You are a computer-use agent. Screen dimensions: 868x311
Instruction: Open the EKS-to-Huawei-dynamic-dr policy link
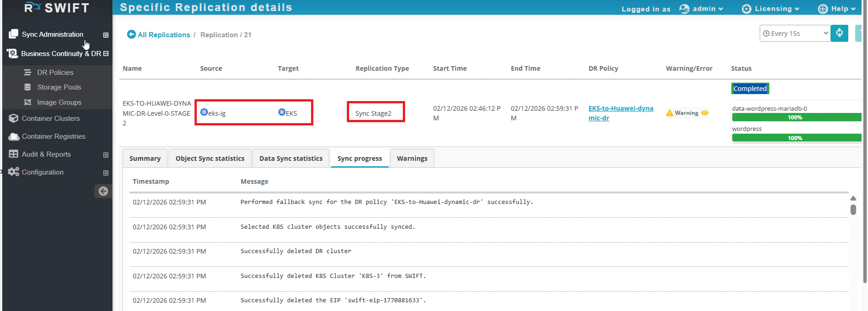(x=621, y=113)
